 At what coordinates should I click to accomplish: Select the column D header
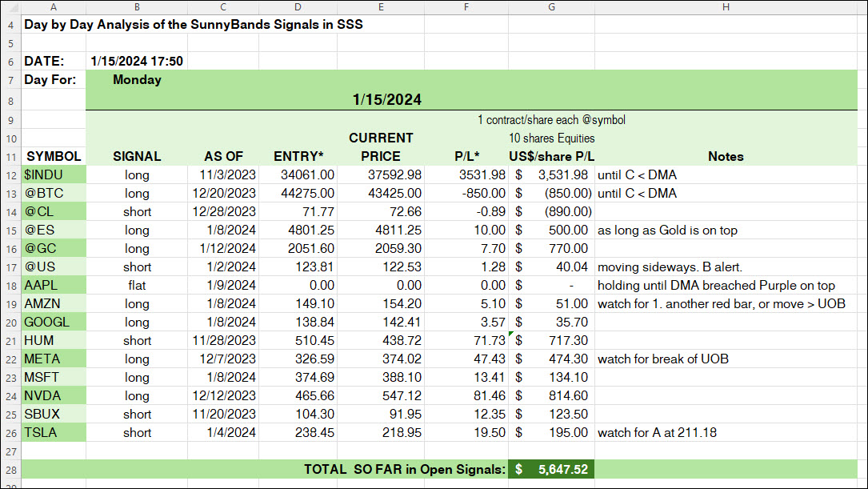[298, 7]
